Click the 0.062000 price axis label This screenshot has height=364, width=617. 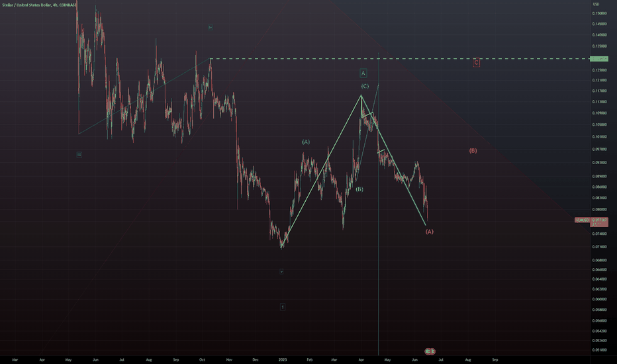tap(599, 289)
